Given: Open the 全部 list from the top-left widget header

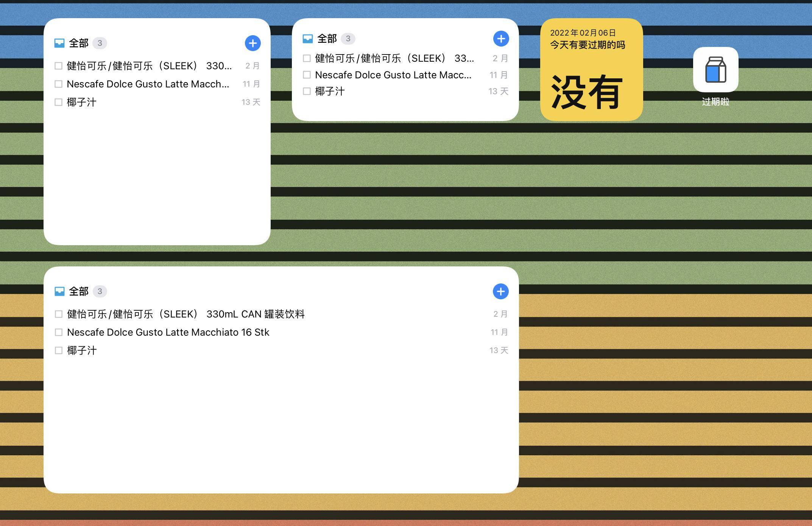Looking at the screenshot, I should (78, 43).
